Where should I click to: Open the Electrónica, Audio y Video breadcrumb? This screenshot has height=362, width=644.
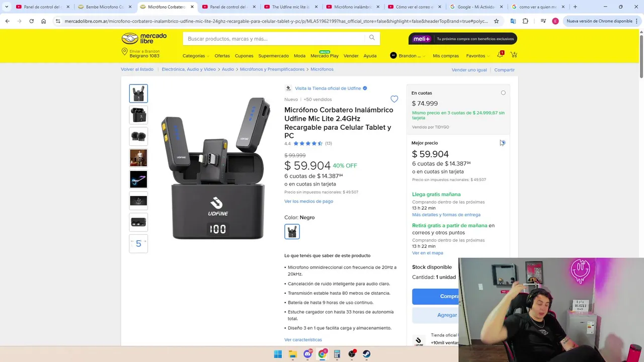(189, 69)
